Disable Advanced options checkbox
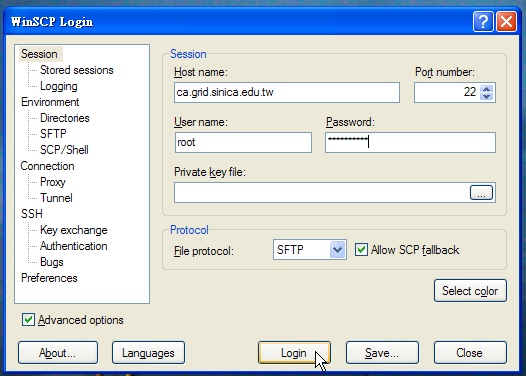526x376 pixels. pyautogui.click(x=28, y=320)
